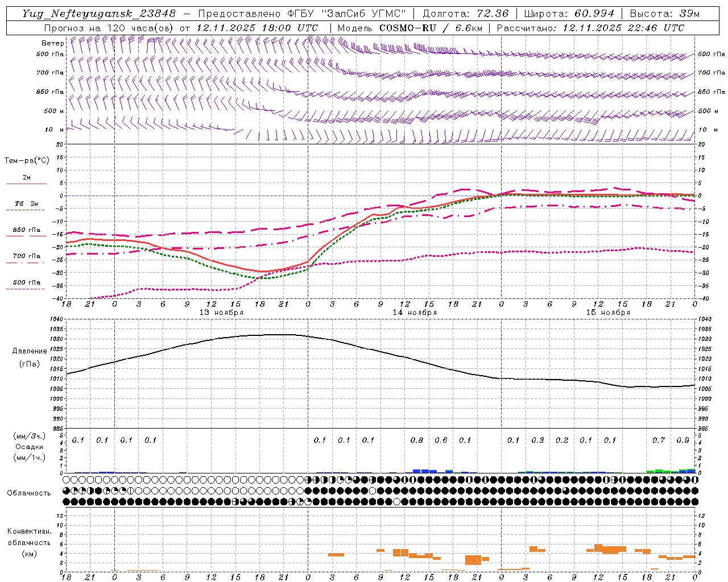The width and height of the screenshot is (728, 582).
Task: Select the text Предоставлено ФГБУ "ЗапСиб УГМС"
Action: 303,14
